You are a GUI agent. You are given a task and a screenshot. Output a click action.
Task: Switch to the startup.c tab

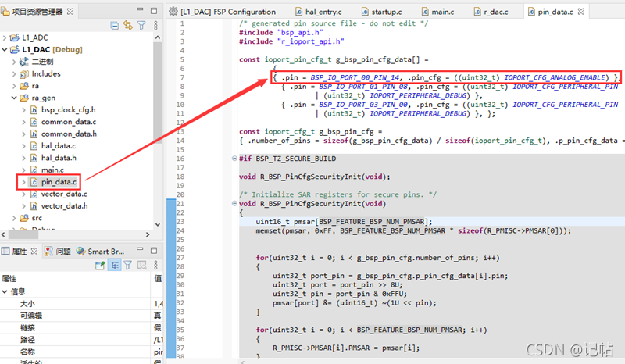(x=382, y=12)
